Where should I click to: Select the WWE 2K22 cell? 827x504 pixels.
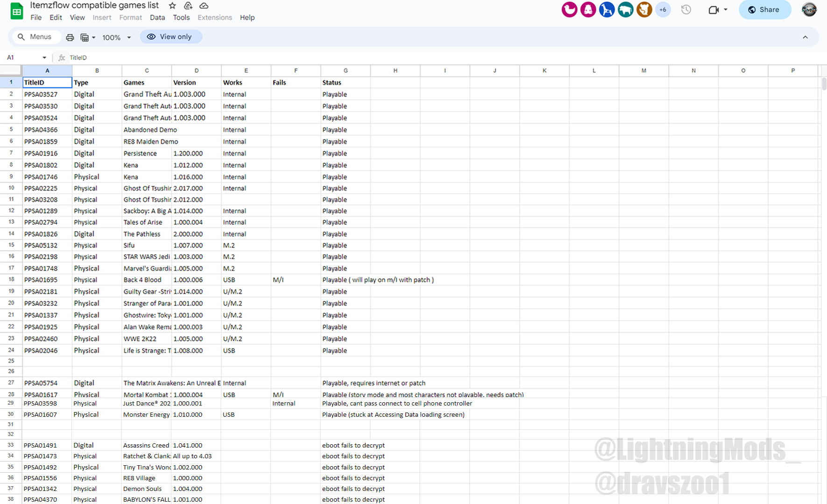[147, 339]
